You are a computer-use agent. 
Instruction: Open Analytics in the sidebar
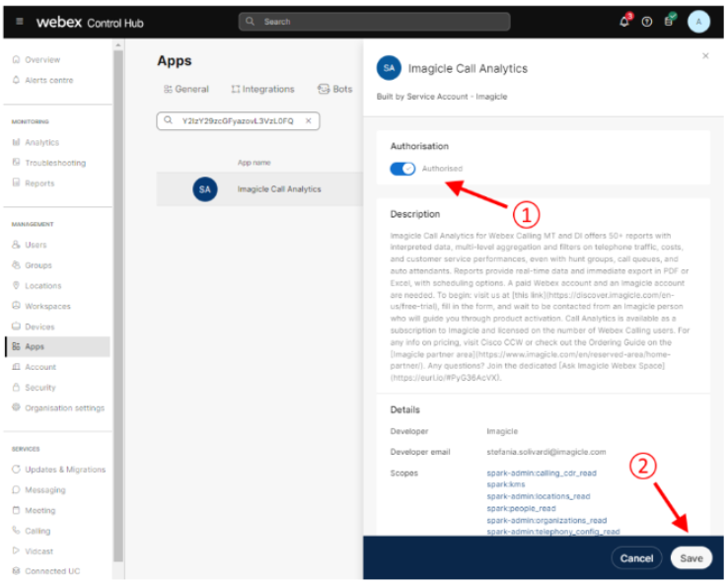(41, 142)
